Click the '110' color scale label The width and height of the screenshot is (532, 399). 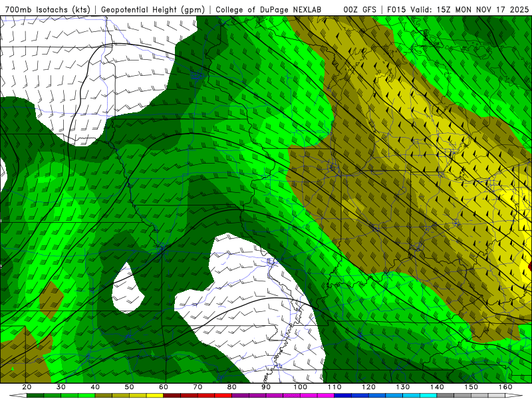(x=334, y=387)
